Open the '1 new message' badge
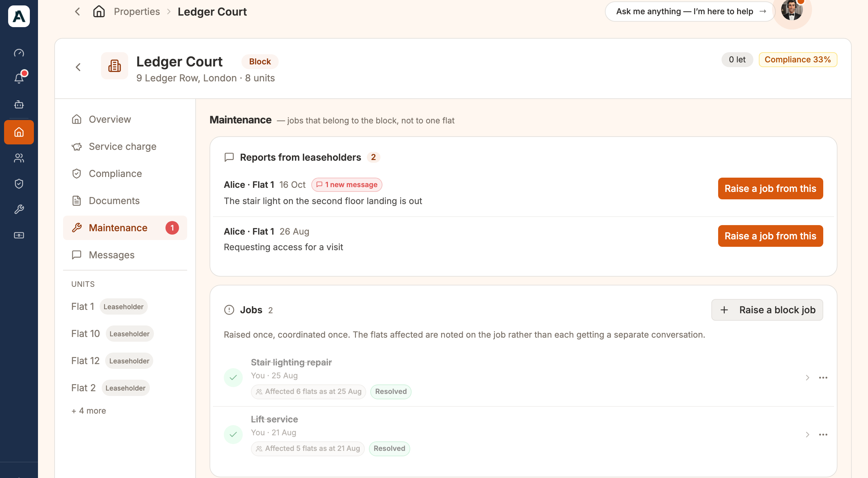The width and height of the screenshot is (868, 478). coord(347,185)
